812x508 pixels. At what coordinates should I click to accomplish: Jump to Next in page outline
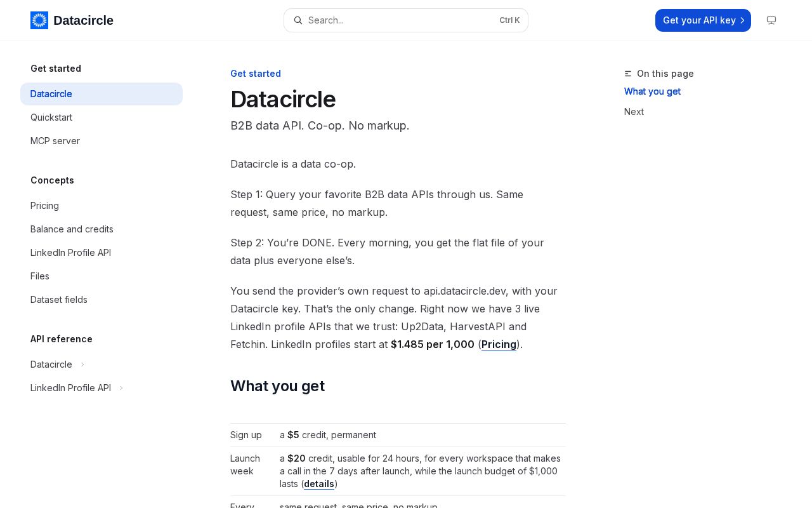click(x=634, y=112)
